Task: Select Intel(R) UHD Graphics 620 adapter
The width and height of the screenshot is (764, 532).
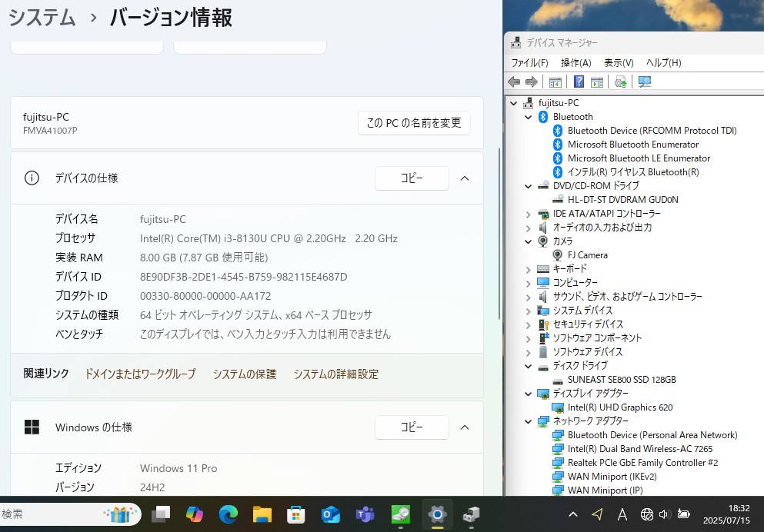Action: [620, 407]
